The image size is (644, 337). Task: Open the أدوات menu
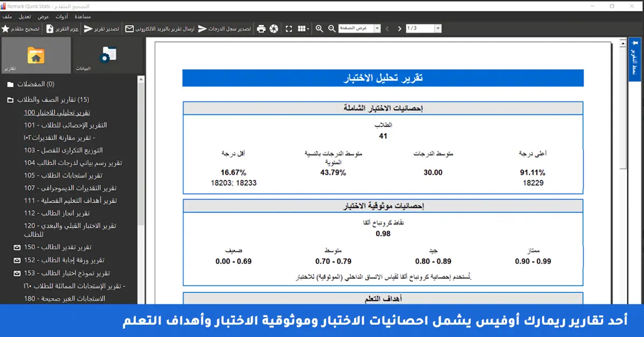coord(62,17)
